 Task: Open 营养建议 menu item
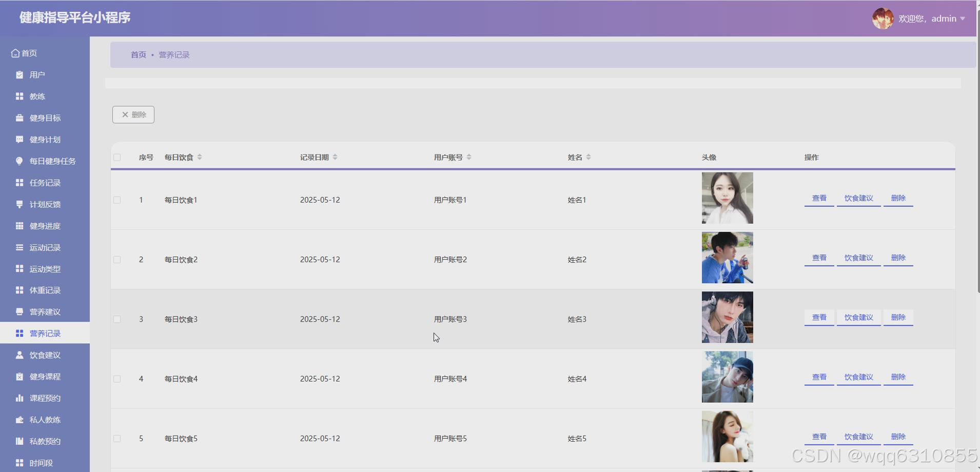(45, 312)
